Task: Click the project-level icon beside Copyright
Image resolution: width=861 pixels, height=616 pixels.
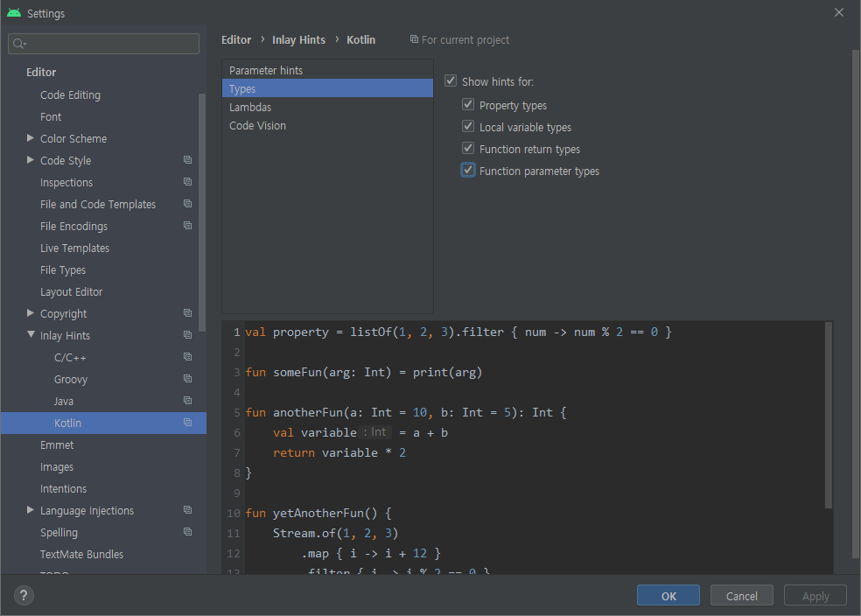Action: (187, 313)
